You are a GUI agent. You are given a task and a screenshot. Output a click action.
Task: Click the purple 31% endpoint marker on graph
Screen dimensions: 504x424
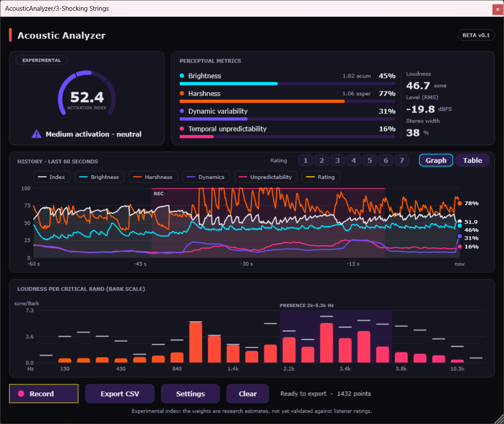coord(459,236)
